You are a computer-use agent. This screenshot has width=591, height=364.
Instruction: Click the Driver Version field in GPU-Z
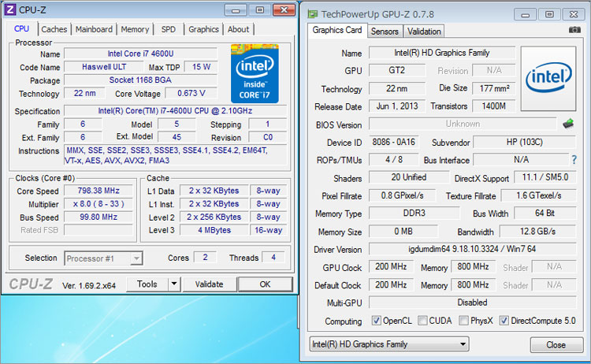[x=472, y=249]
